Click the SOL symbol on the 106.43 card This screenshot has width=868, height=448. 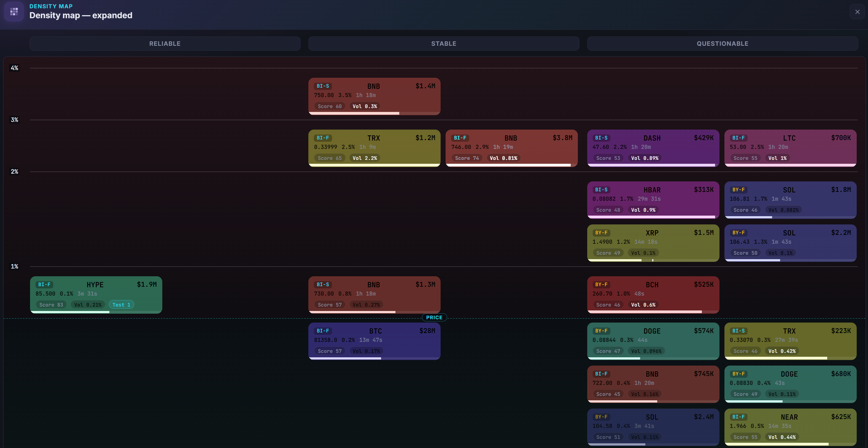click(789, 233)
